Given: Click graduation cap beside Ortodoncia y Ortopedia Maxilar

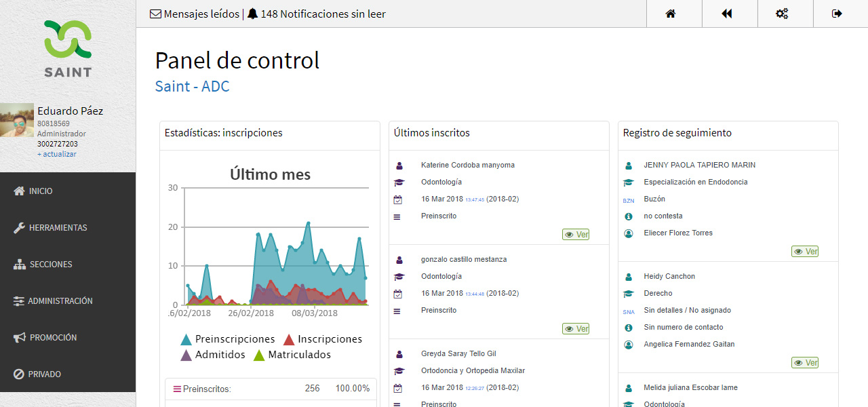Looking at the screenshot, I should pyautogui.click(x=399, y=371).
